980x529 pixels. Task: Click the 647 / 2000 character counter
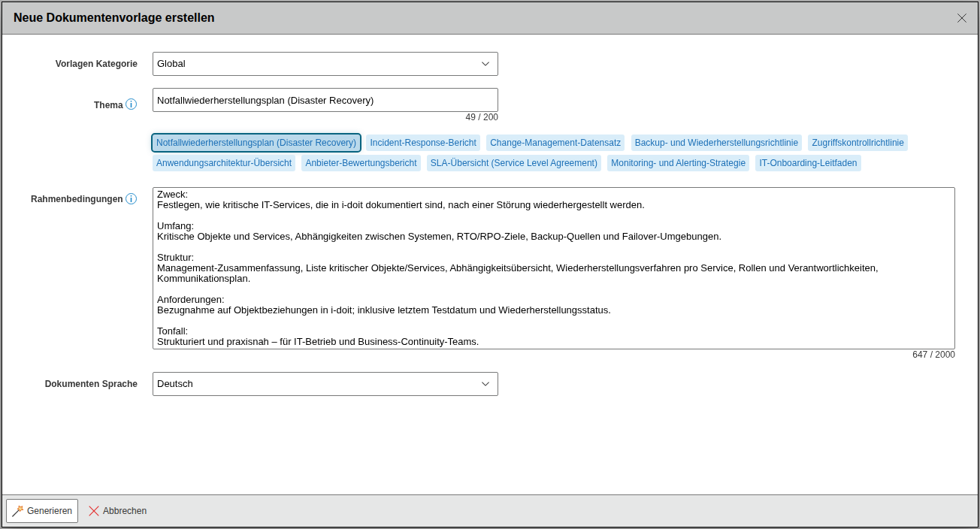click(x=933, y=355)
